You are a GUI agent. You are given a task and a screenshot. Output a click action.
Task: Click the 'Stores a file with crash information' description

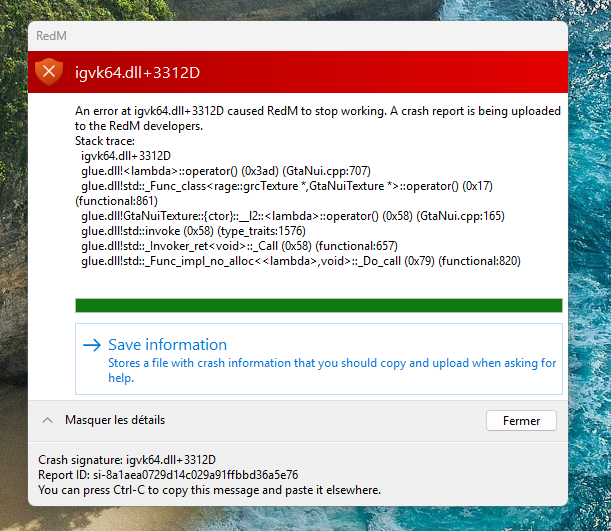coord(332,370)
